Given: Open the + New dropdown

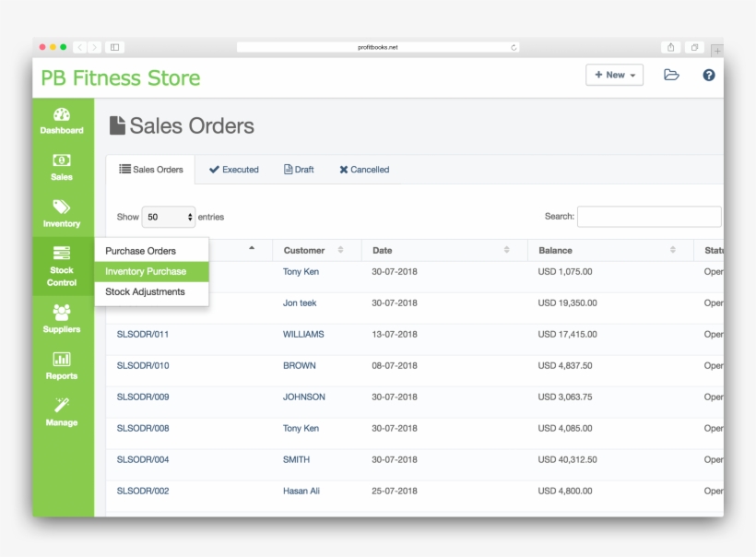Looking at the screenshot, I should 614,75.
